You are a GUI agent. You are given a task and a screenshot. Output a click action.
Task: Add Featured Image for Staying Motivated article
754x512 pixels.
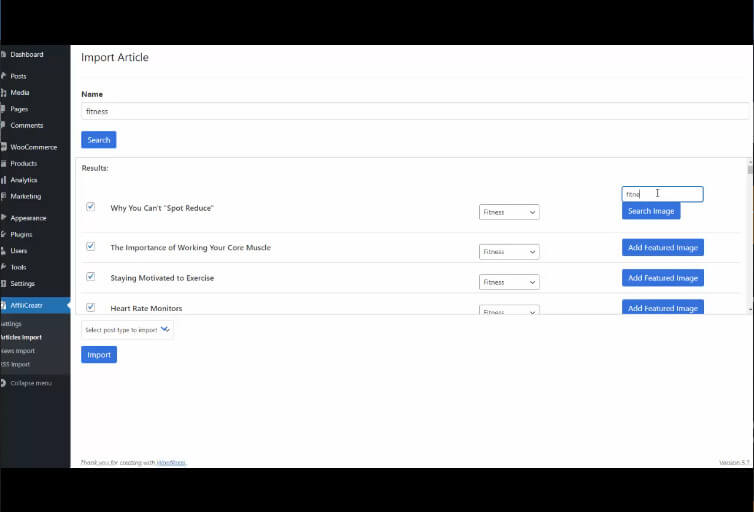tap(663, 278)
